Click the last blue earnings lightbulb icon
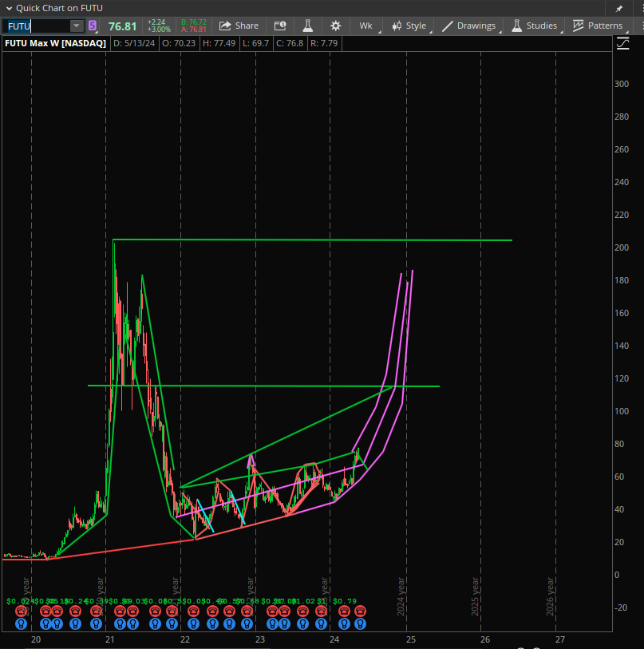Screen dimensions: 644x649 360,623
